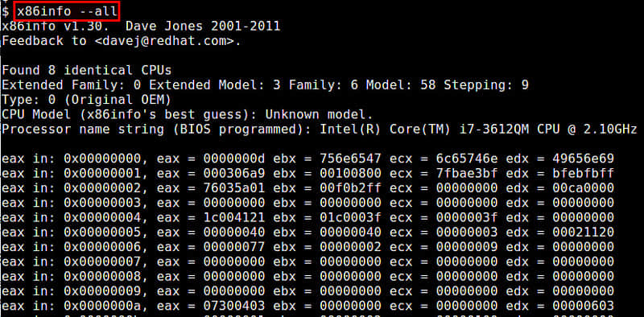Click the highlighted x86info --all command

tap(67, 11)
